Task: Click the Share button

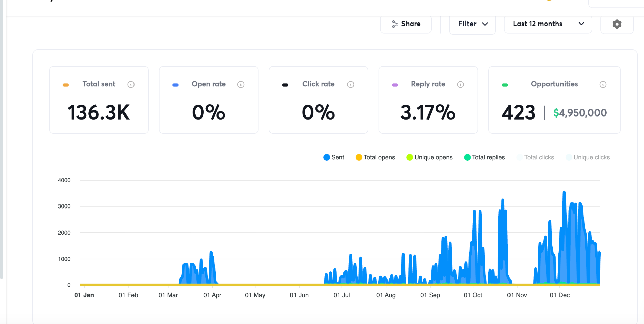Action: (406, 24)
